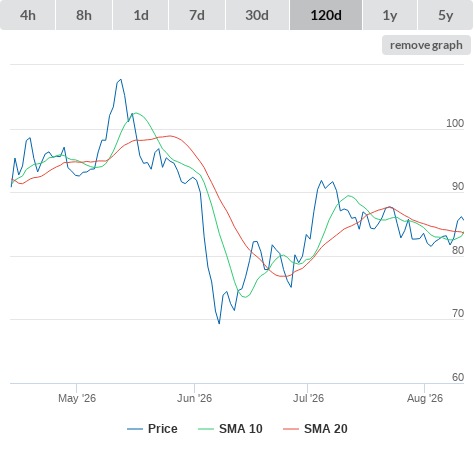Click the 100 value axis label
The image size is (474, 455).
[x=455, y=123]
